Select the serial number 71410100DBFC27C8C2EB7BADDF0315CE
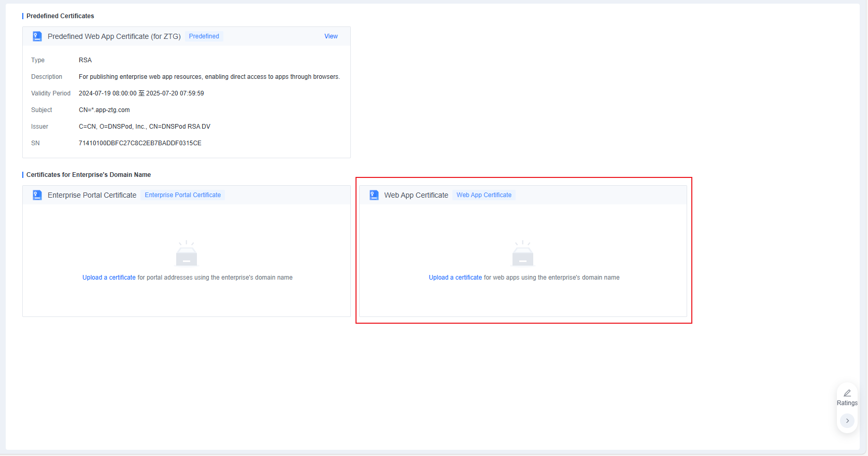868x456 pixels. point(140,143)
